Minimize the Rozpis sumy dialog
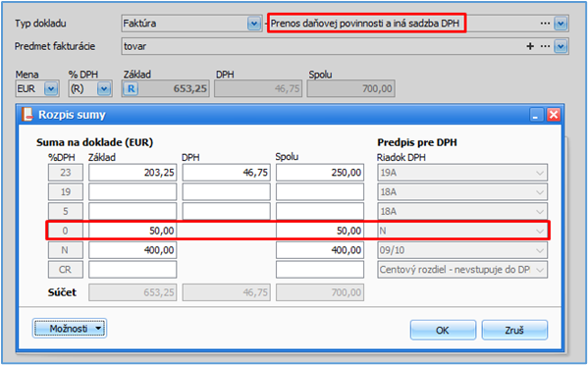Screen dimensions: 588x365 click(x=537, y=115)
